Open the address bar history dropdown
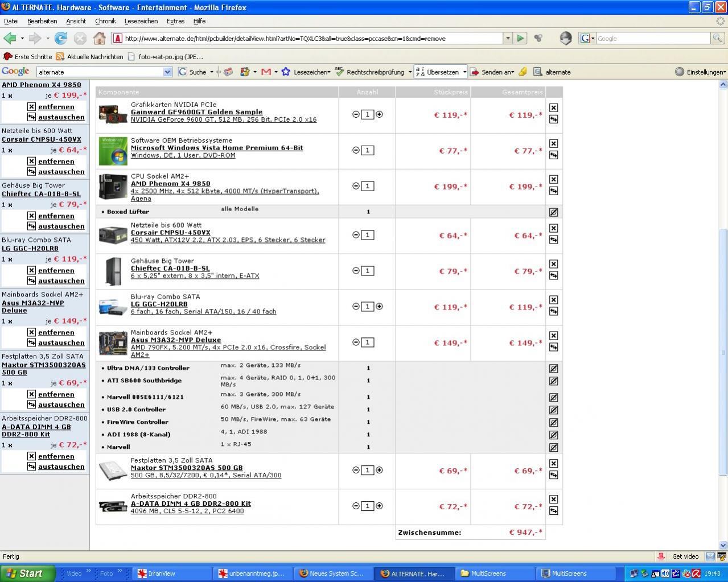Viewport: 728px width, 582px height. pyautogui.click(x=508, y=38)
